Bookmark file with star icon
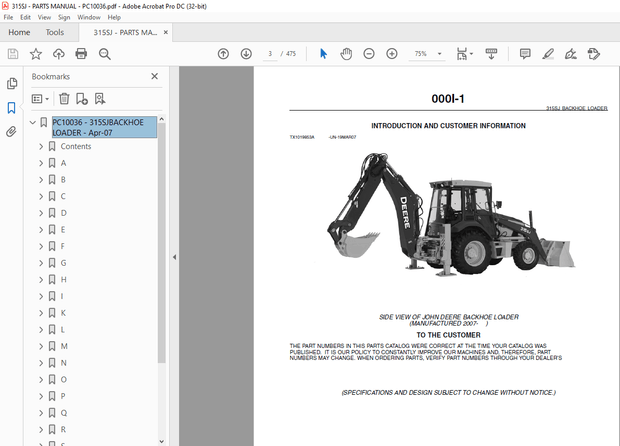The width and height of the screenshot is (620, 446). [x=36, y=54]
